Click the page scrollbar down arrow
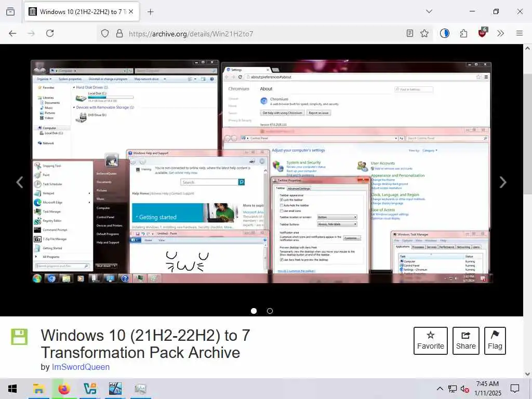The image size is (532, 399). (528, 374)
